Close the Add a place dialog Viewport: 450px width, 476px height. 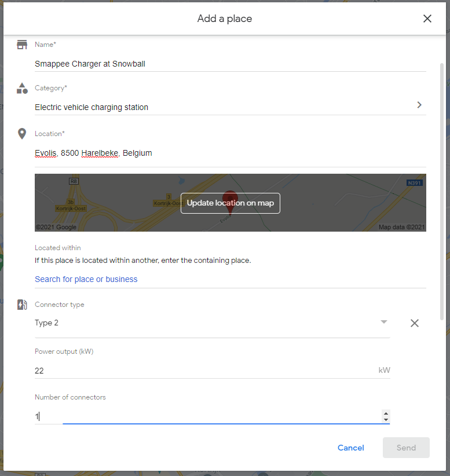click(x=427, y=19)
